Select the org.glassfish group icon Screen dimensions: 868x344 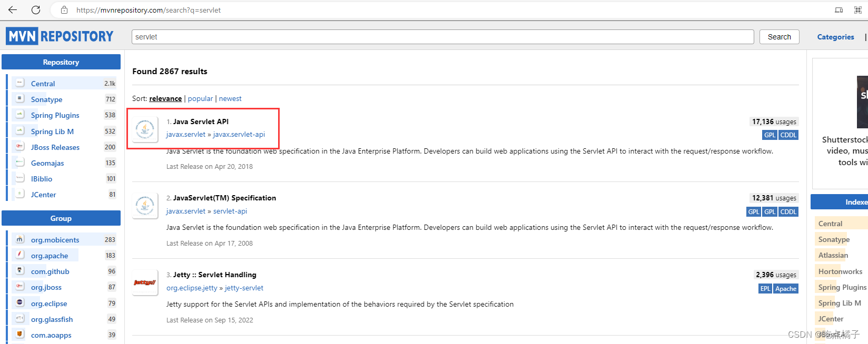coord(20,318)
